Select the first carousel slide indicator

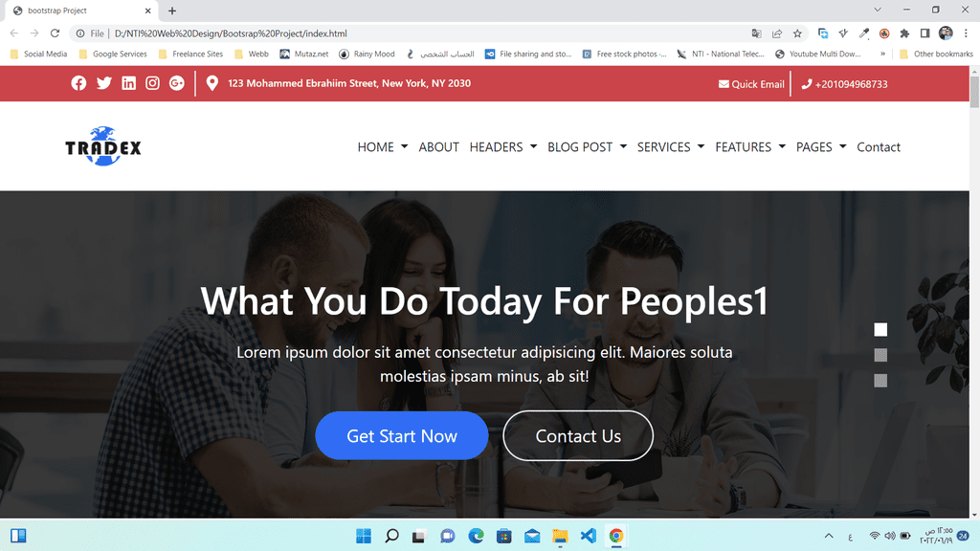880,329
